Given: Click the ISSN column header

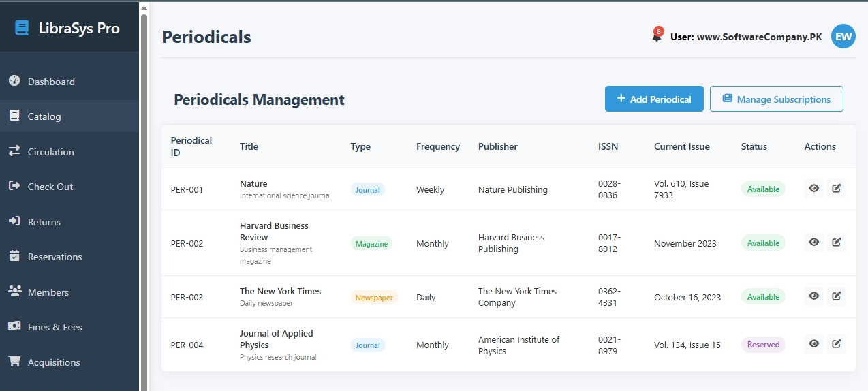Looking at the screenshot, I should click(608, 146).
